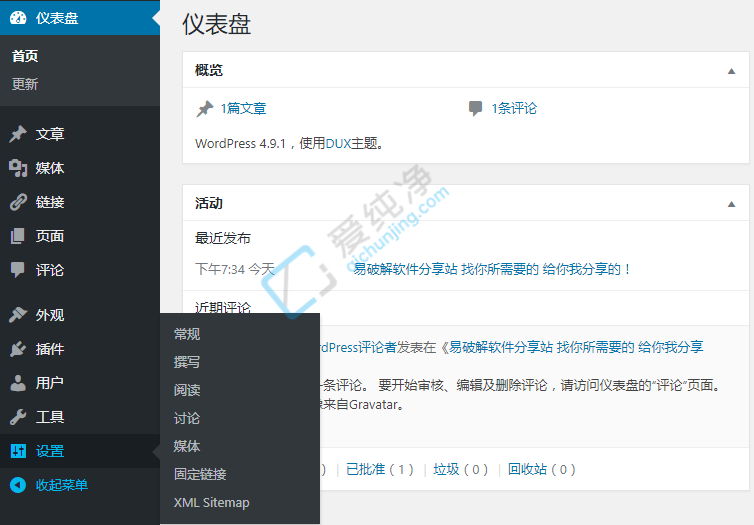Click the pages icon beside 页面
The image size is (754, 525).
tap(18, 236)
